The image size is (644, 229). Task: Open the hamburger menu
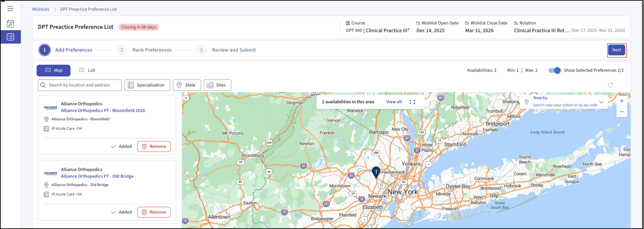click(x=10, y=9)
